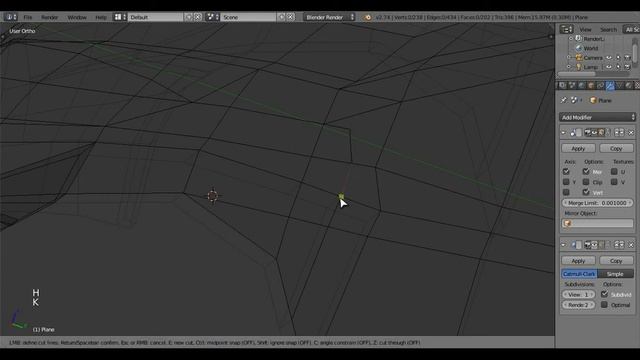Toggle Camera viewport visibility eye
Viewport: 640px width, 360px height.
click(609, 58)
